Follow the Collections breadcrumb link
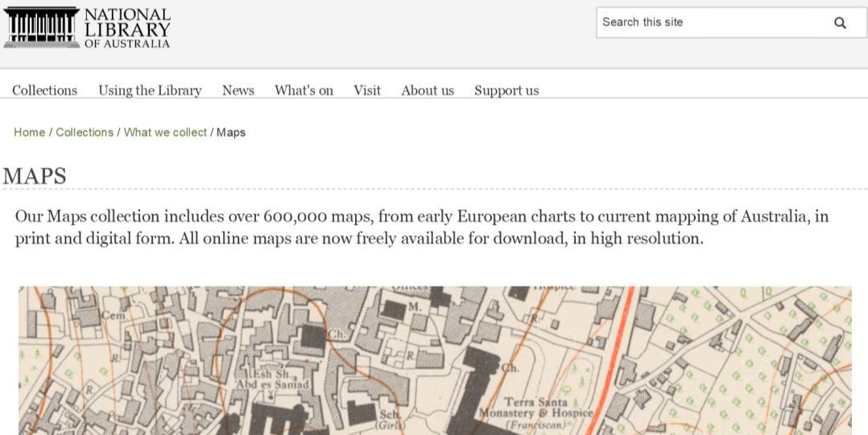Screen dimensions: 868x435 pyautogui.click(x=85, y=132)
